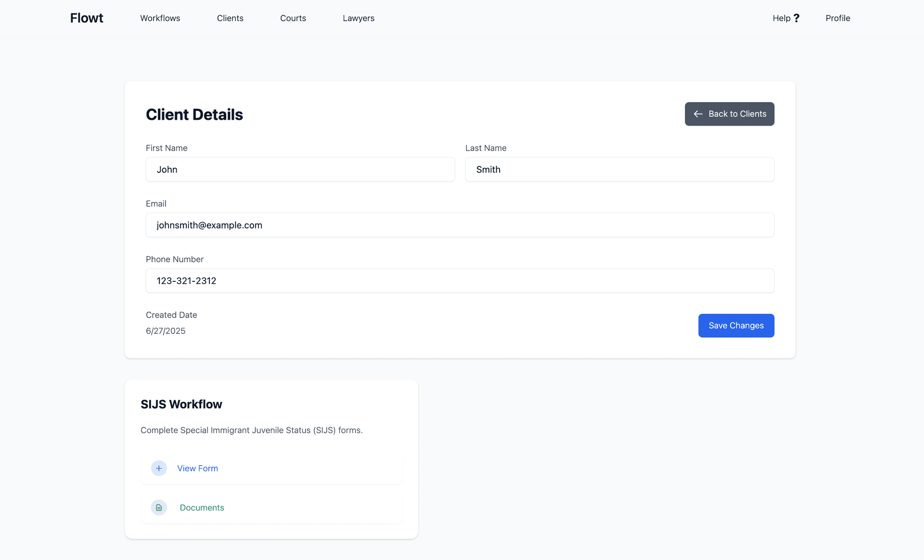The image size is (924, 560).
Task: Click the document icon next to Documents
Action: 159,508
